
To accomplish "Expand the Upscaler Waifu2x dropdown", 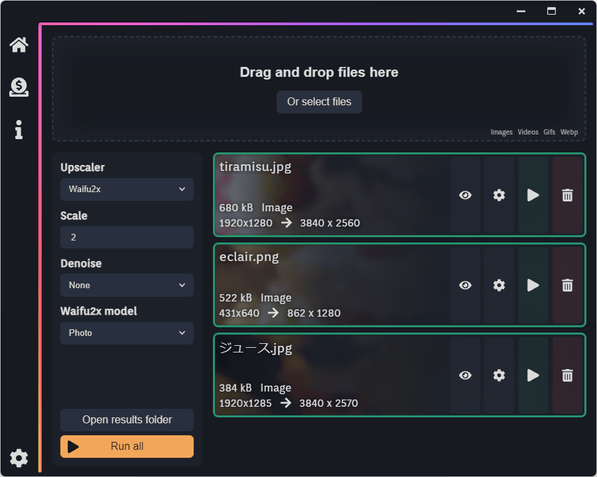I will pos(127,189).
